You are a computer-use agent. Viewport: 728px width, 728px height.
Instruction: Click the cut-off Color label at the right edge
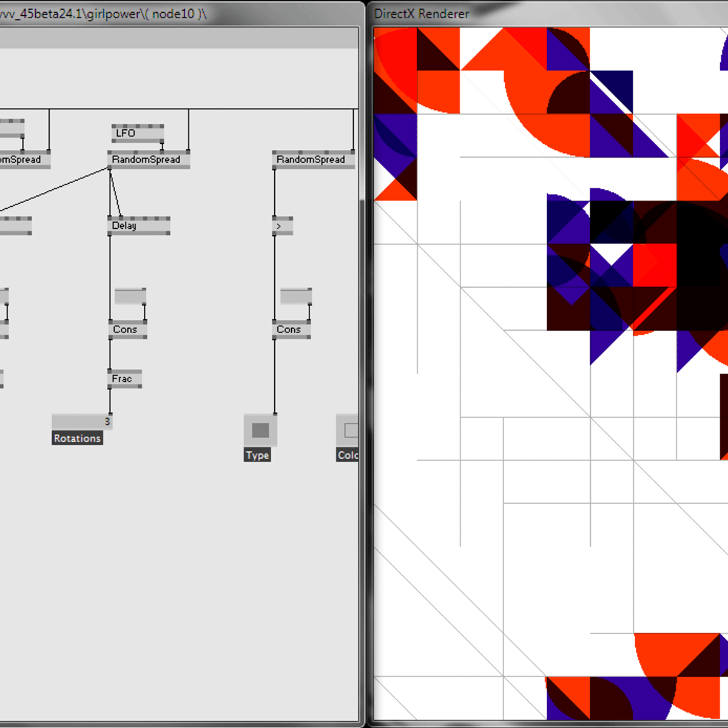(x=348, y=455)
